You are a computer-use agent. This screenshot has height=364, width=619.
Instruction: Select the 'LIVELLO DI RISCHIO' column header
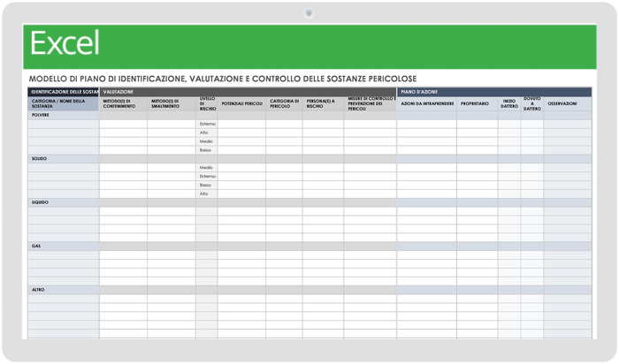[206, 103]
